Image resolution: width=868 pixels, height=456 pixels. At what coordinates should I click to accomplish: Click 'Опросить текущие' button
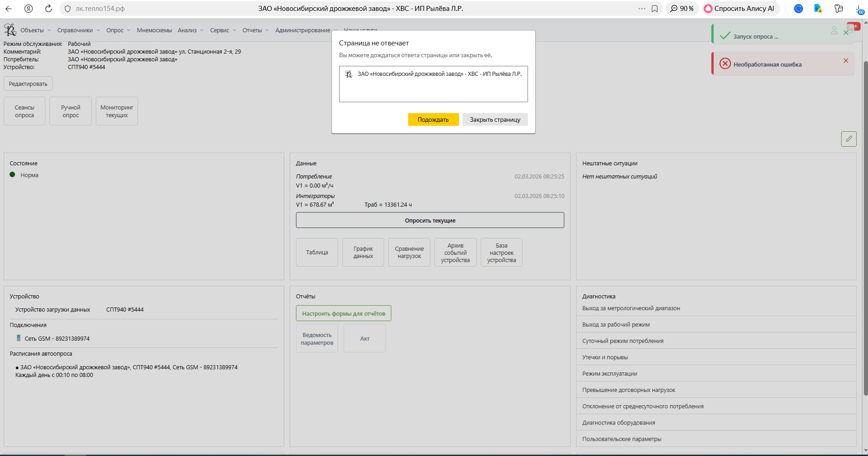pyautogui.click(x=430, y=220)
